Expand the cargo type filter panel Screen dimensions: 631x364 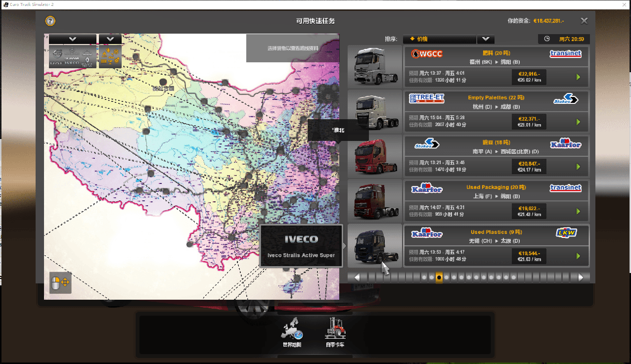110,39
